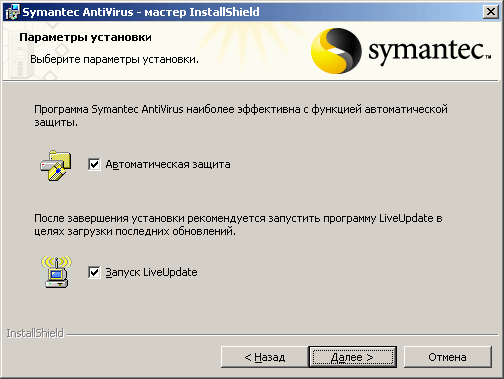Click the yellow-black Symantec sphere logo
Screen dimensions: 504x379
pos(336,51)
